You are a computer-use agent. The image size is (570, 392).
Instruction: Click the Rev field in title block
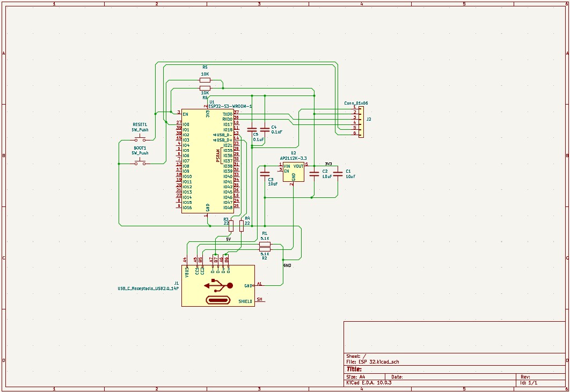pyautogui.click(x=525, y=377)
